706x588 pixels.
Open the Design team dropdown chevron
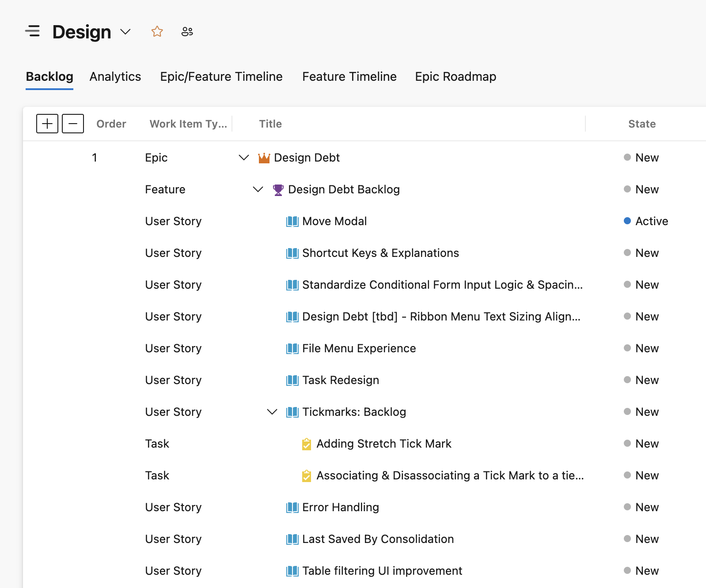click(x=125, y=32)
